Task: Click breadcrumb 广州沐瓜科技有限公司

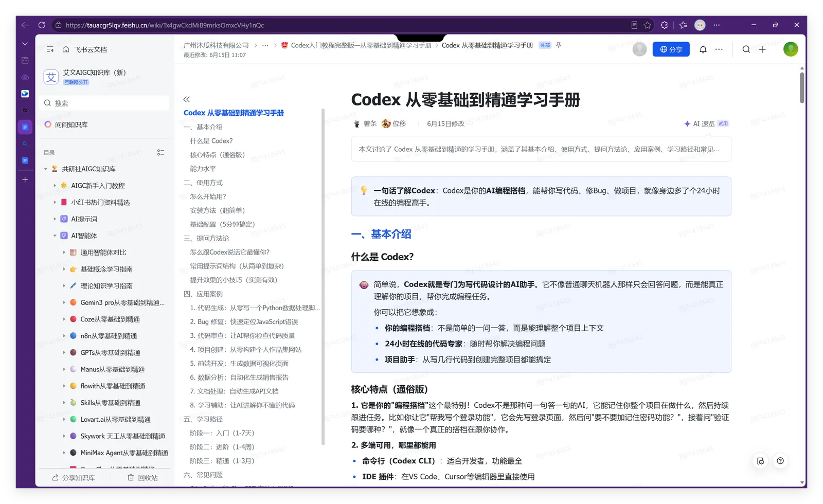Action: coord(216,45)
